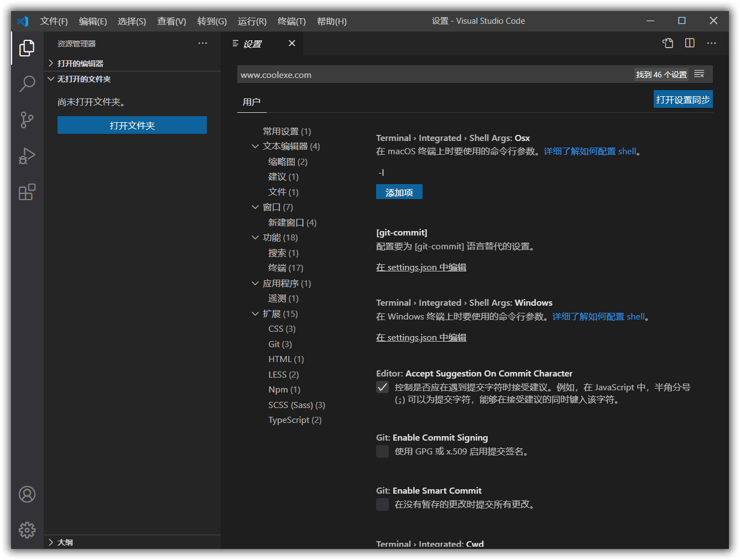Screen dimensions: 740x560
Task: Click the settings search input field
Action: point(431,75)
